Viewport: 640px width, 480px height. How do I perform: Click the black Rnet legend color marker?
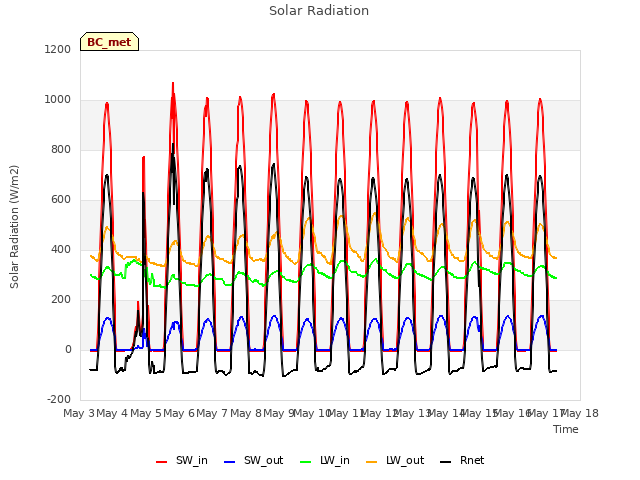tap(446, 462)
